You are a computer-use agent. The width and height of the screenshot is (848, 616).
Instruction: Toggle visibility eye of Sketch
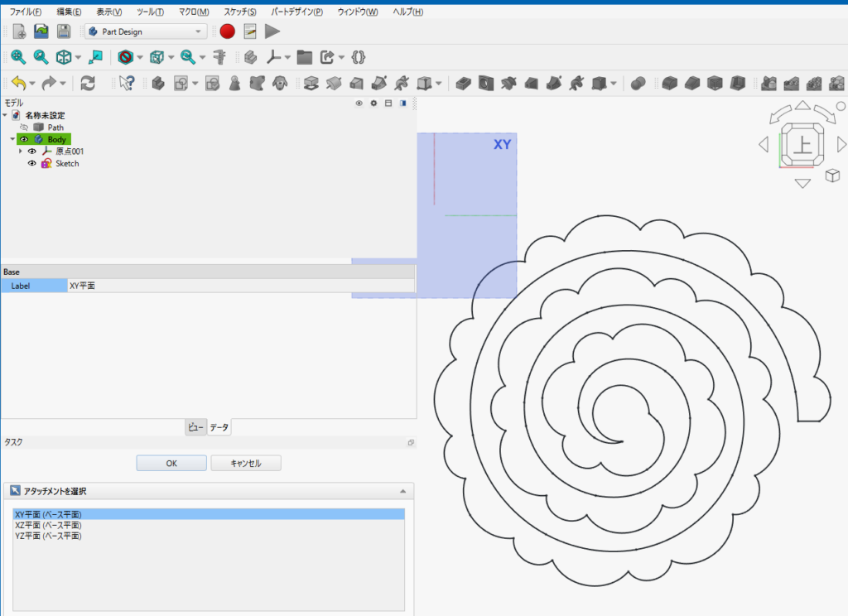32,163
